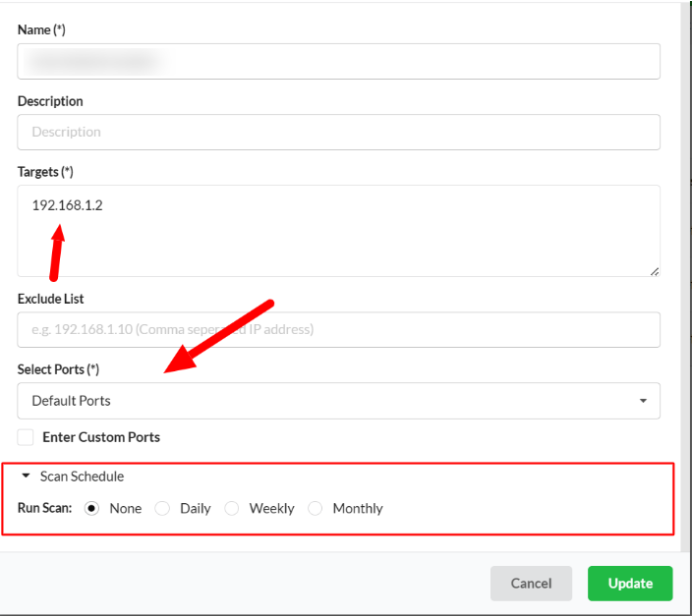692x616 pixels.
Task: Set run scan to Weekly
Action: click(232, 509)
